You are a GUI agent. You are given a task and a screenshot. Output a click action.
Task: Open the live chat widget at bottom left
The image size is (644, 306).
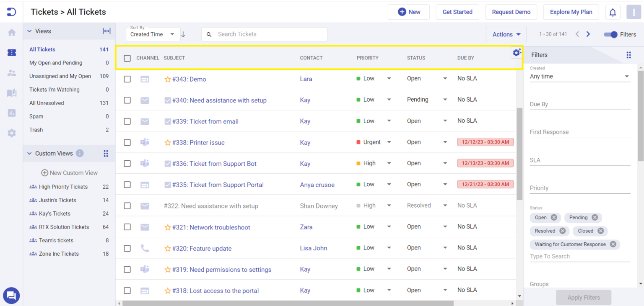point(11,296)
